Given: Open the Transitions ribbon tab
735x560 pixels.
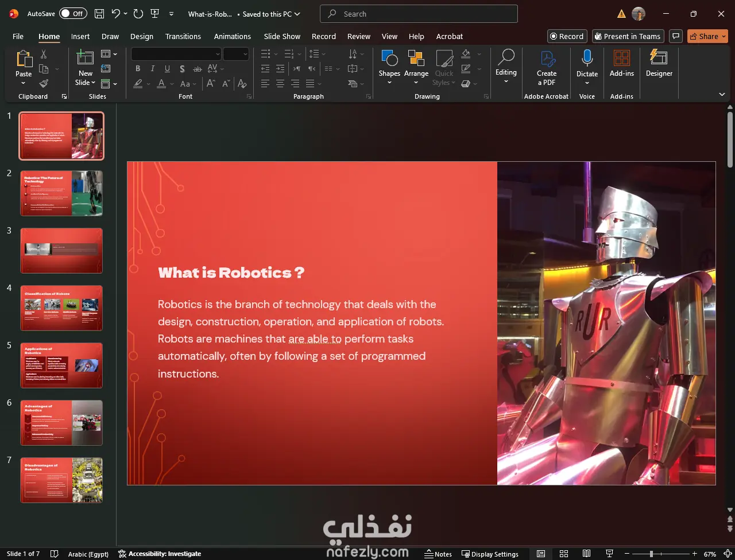Looking at the screenshot, I should coord(183,36).
